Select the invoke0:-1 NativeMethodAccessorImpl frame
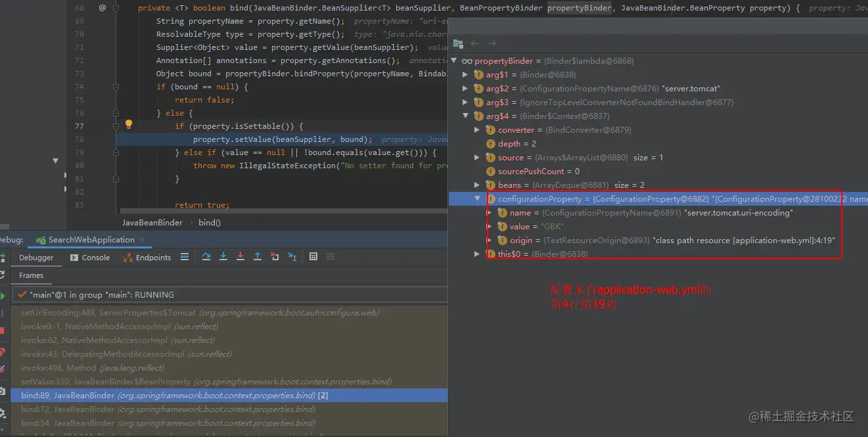Image resolution: width=868 pixels, height=437 pixels. [229, 327]
